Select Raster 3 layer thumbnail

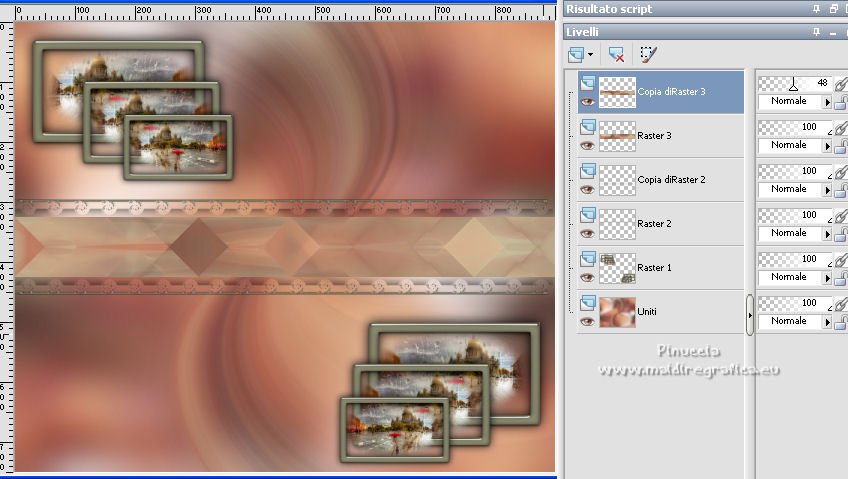(x=617, y=136)
